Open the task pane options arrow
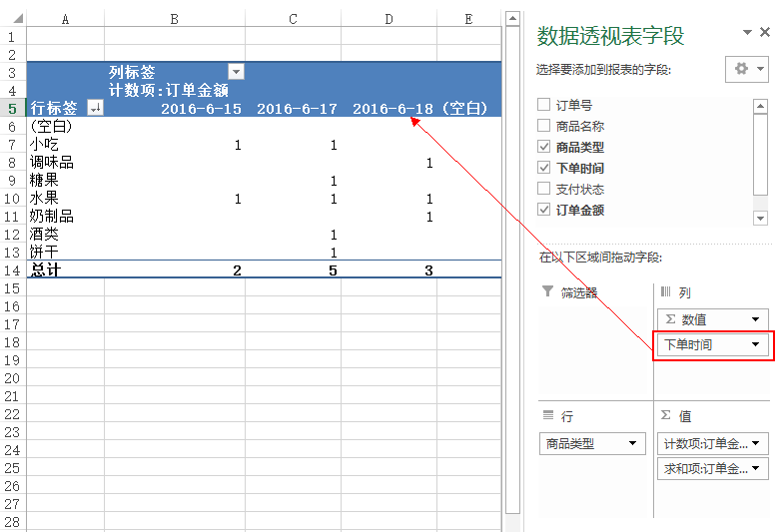This screenshot has height=532, width=780. 747,32
